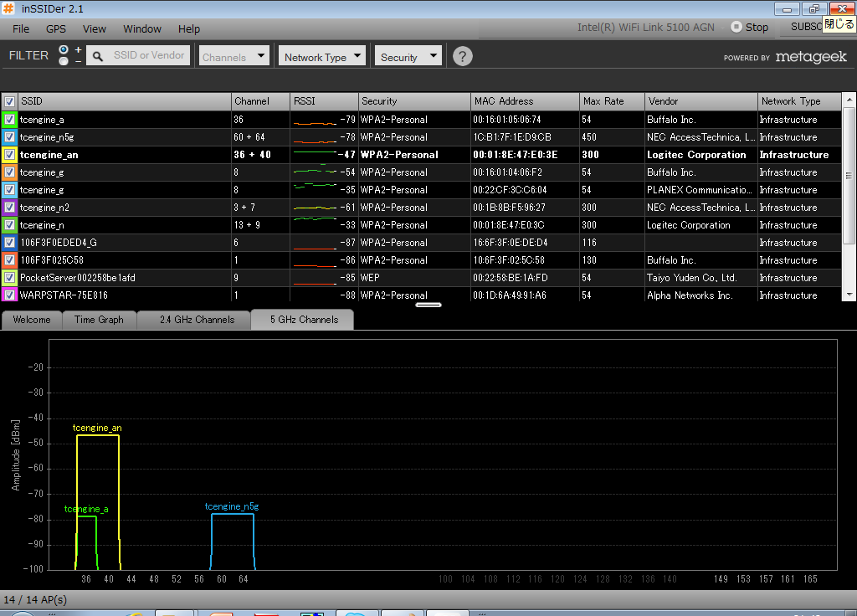Sort by the Network Type column header
The height and width of the screenshot is (616, 857).
[799, 101]
